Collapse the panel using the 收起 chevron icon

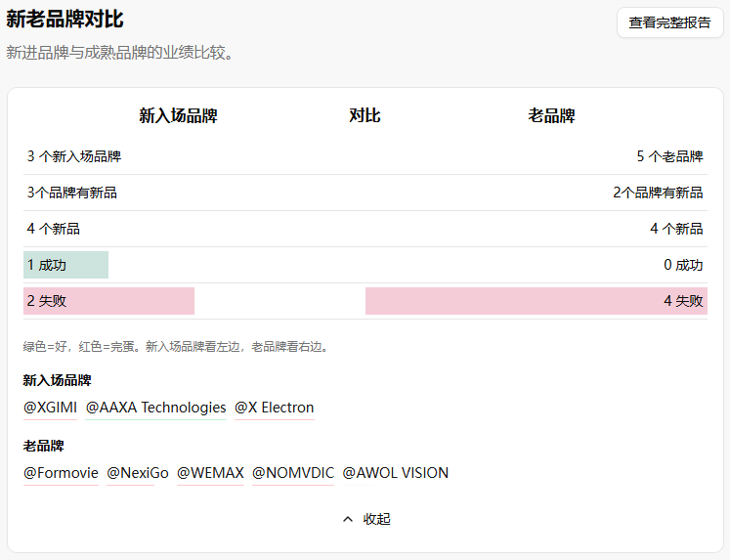pos(348,519)
